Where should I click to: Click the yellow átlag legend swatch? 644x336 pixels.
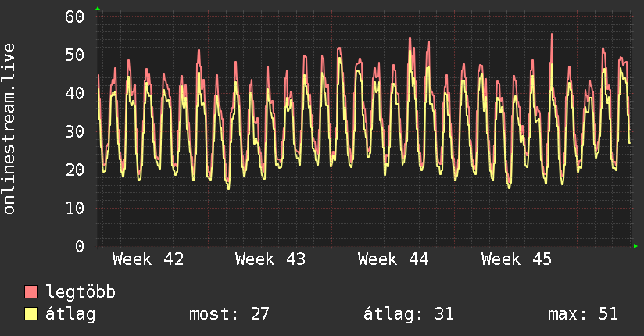pos(31,314)
